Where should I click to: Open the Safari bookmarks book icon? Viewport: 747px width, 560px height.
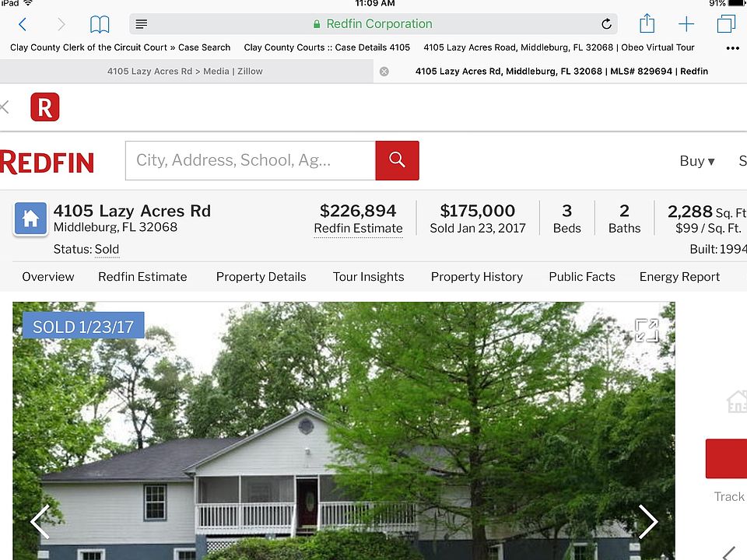click(x=100, y=24)
